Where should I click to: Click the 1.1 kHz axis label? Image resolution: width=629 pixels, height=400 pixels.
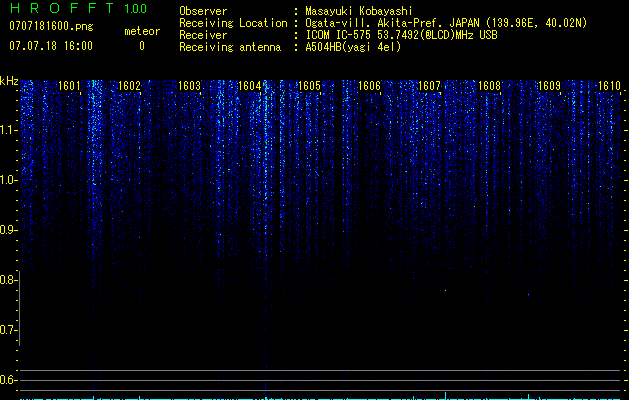(x=8, y=130)
